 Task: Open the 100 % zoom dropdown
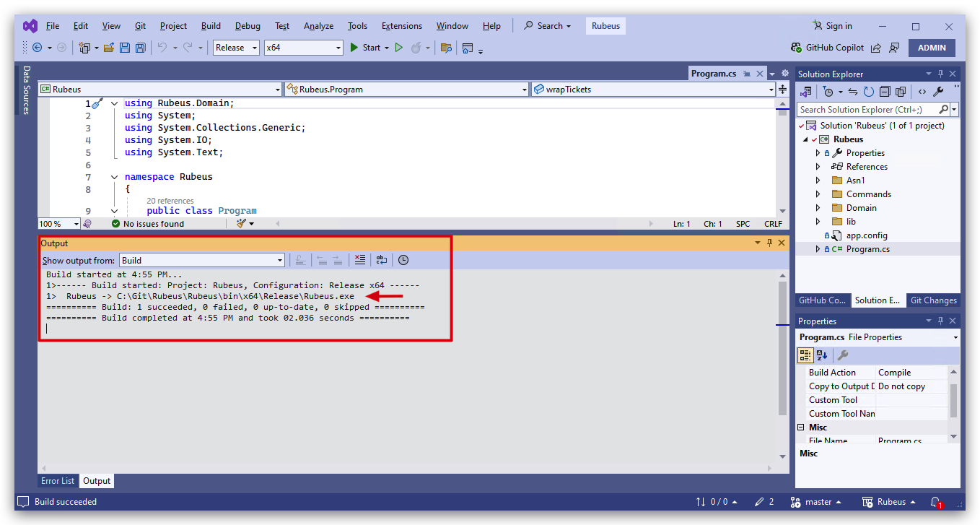tap(59, 224)
